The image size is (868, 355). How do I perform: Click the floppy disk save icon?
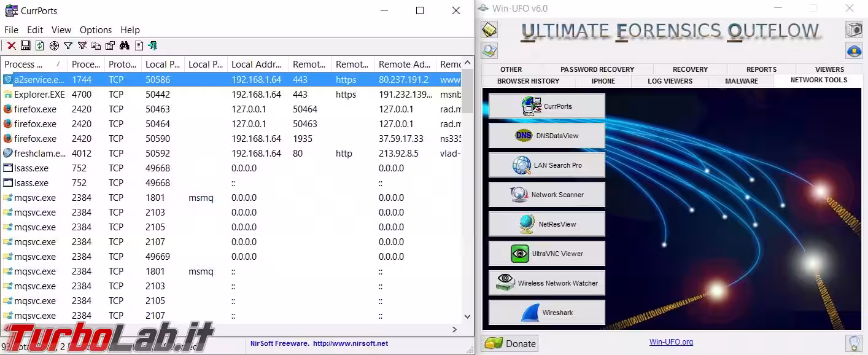point(26,45)
